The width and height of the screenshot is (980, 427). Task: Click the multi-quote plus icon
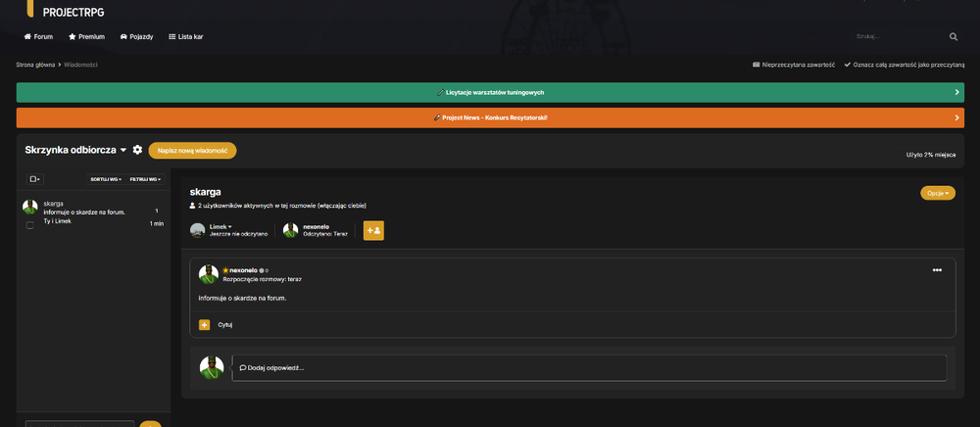[x=205, y=324]
